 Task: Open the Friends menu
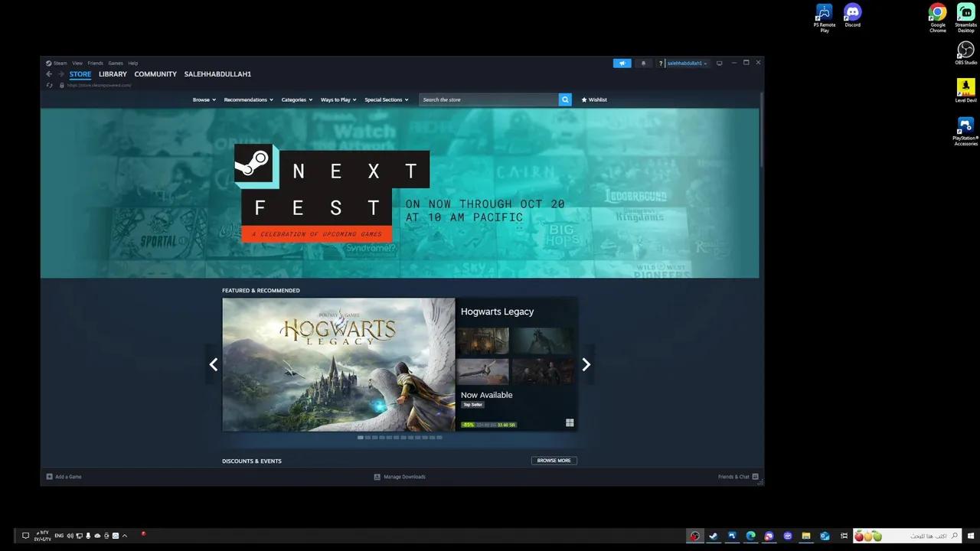[x=95, y=63]
